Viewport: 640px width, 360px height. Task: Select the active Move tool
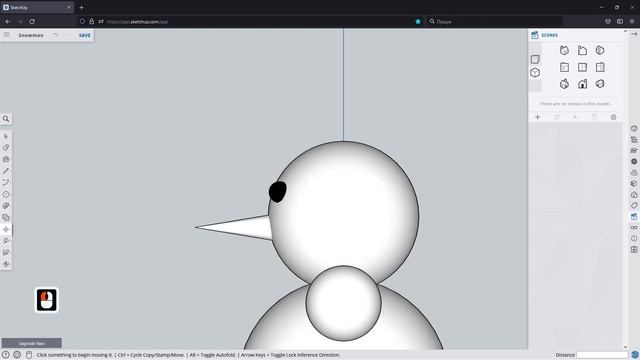click(x=6, y=229)
